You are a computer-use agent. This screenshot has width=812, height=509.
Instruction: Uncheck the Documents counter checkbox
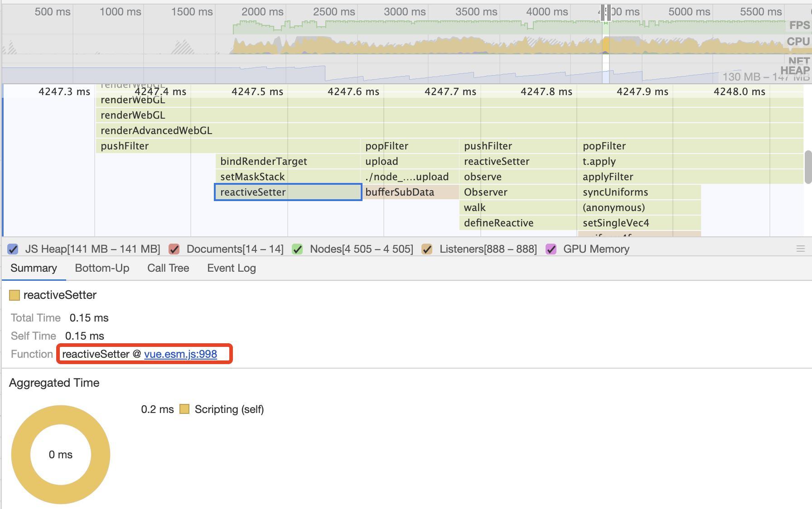174,249
